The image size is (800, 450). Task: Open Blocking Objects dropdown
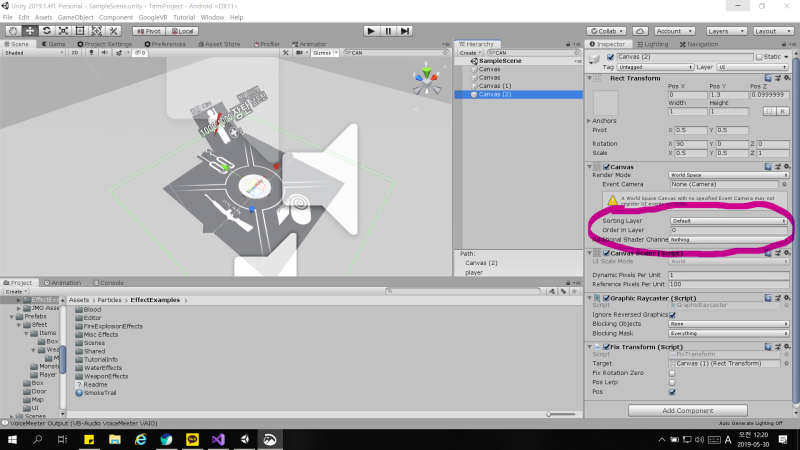(729, 324)
